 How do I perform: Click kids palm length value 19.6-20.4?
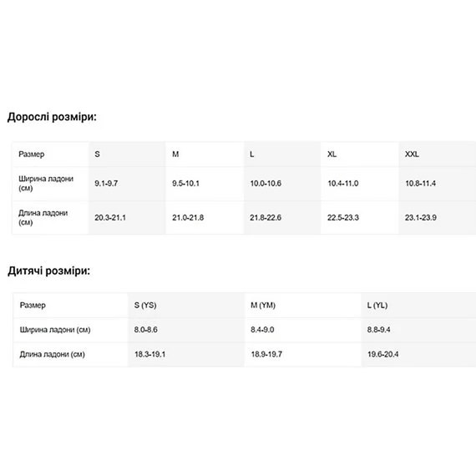(x=382, y=354)
